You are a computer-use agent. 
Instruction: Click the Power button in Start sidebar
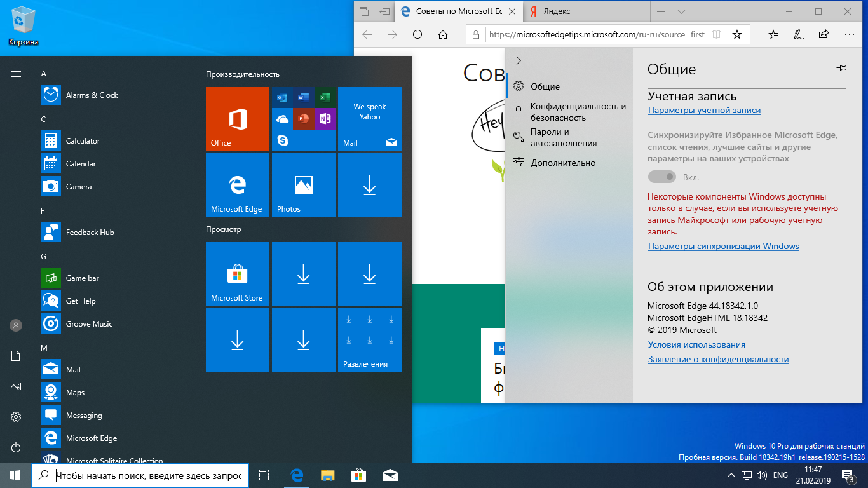point(16,447)
